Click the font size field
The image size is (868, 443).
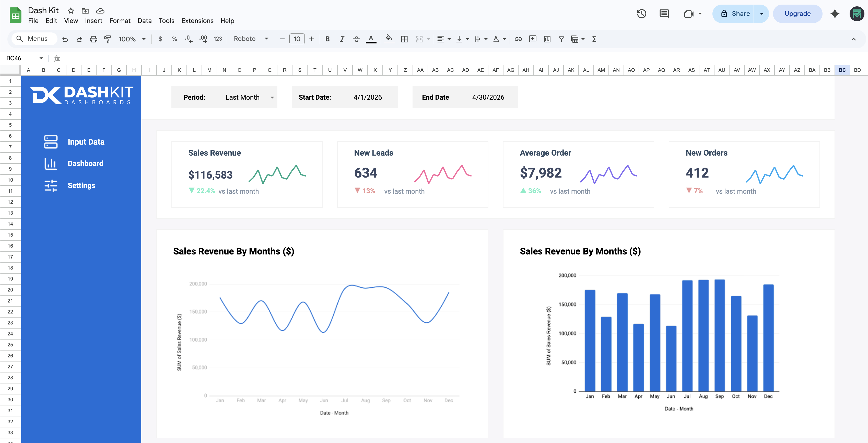[297, 39]
